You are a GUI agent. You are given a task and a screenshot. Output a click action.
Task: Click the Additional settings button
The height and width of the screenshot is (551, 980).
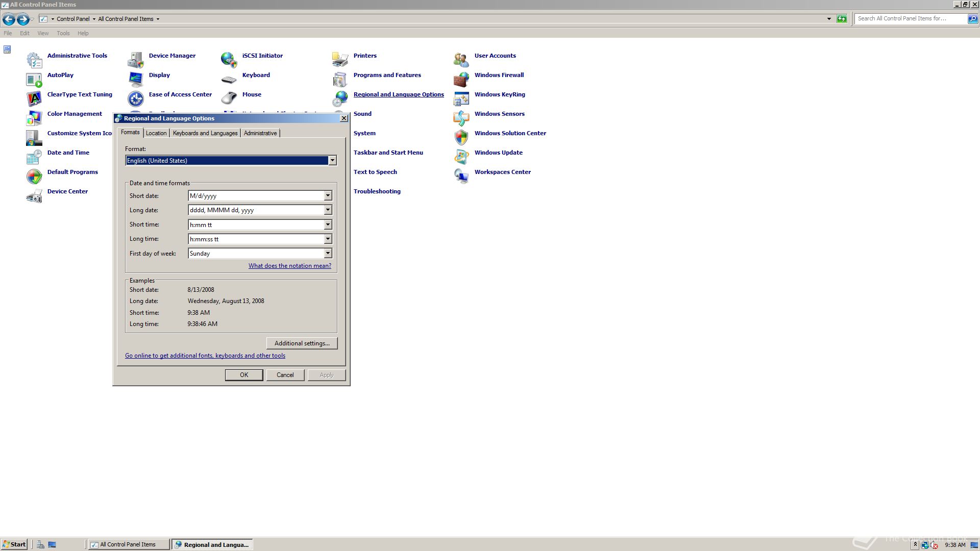click(x=302, y=343)
